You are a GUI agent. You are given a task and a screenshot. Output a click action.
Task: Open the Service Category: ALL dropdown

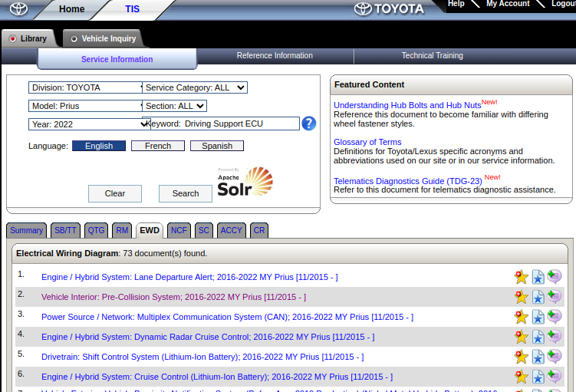click(x=195, y=87)
